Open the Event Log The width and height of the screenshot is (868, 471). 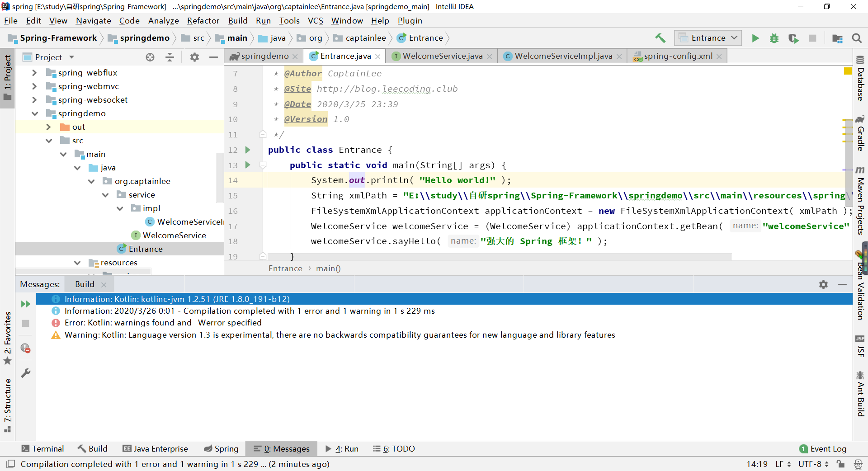[x=823, y=448]
